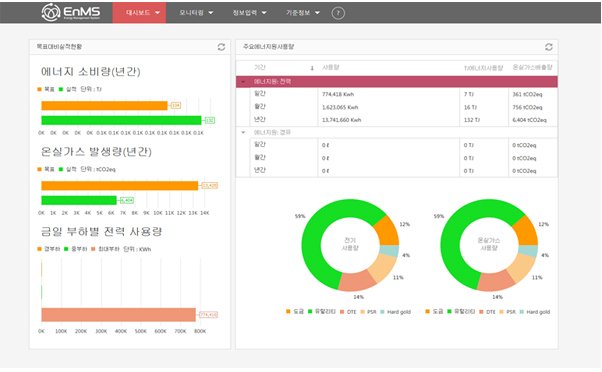Click the 온실가스배출량 column header

(x=532, y=67)
